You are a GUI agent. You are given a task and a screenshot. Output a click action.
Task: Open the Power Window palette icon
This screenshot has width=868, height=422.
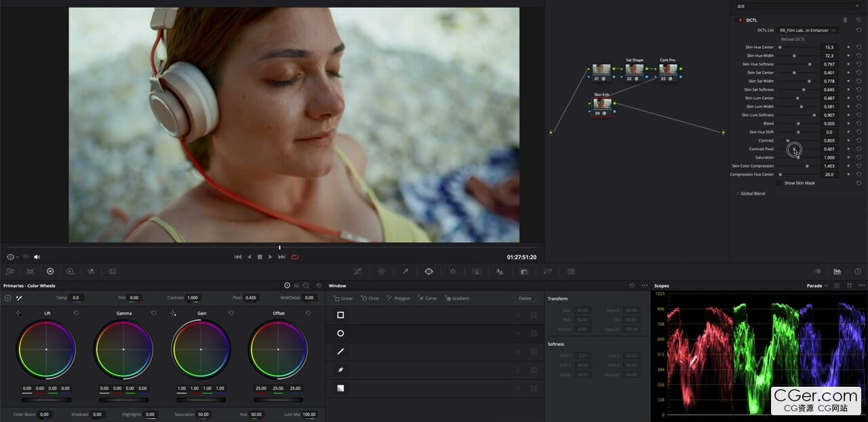(x=429, y=271)
